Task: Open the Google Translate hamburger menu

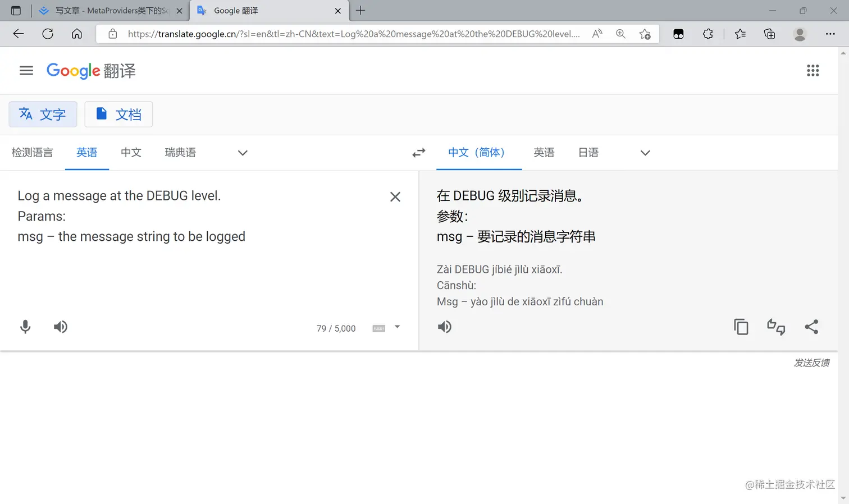Action: click(26, 71)
